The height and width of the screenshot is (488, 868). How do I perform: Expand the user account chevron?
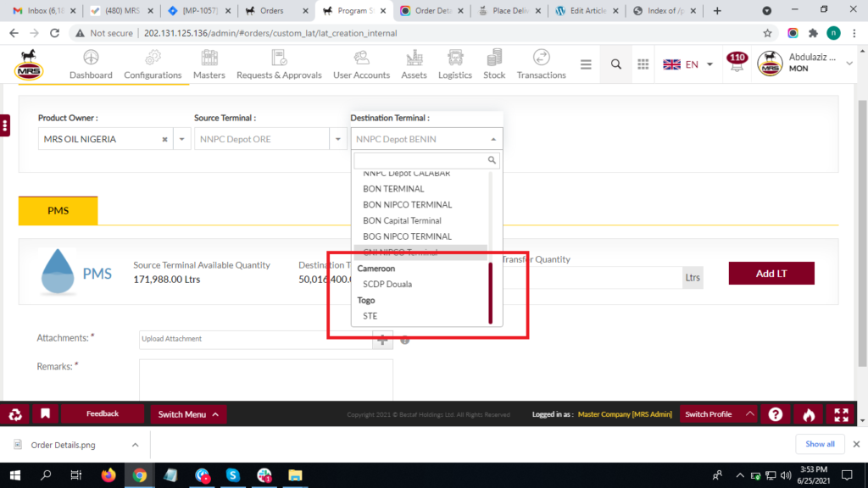849,64
